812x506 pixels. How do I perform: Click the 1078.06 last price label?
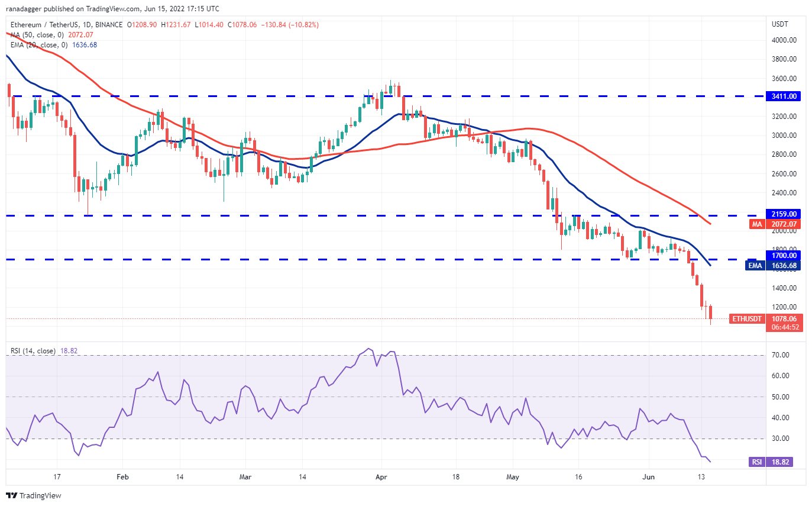(785, 318)
